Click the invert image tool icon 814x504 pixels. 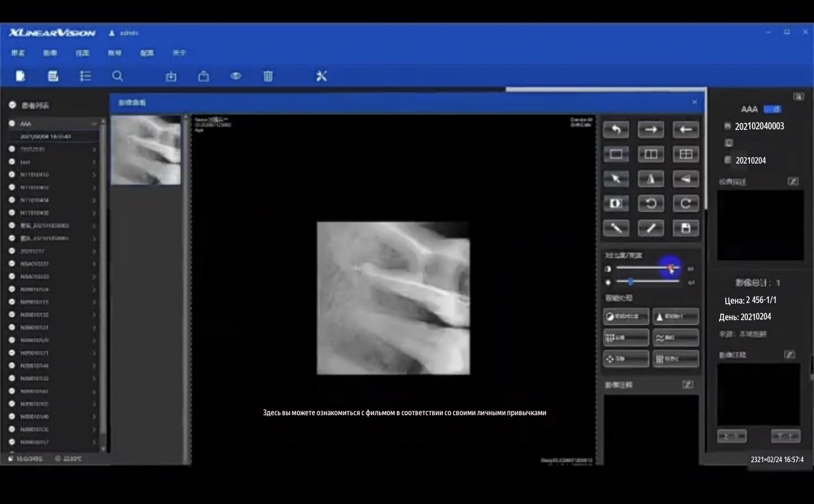click(x=616, y=204)
